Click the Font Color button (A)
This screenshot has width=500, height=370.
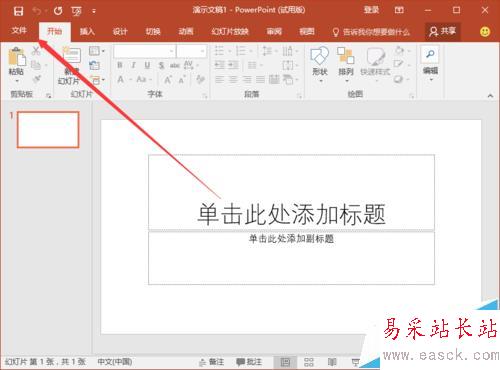point(121,80)
